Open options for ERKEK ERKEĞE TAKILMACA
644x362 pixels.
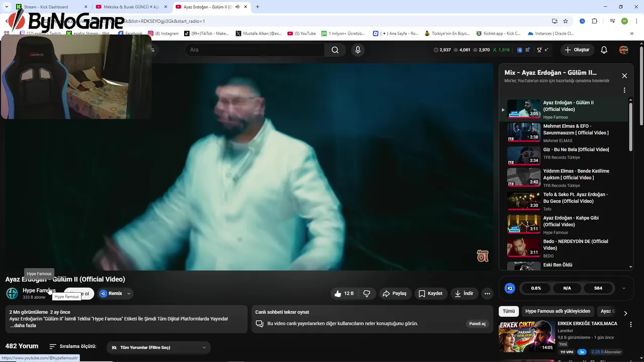click(x=630, y=325)
